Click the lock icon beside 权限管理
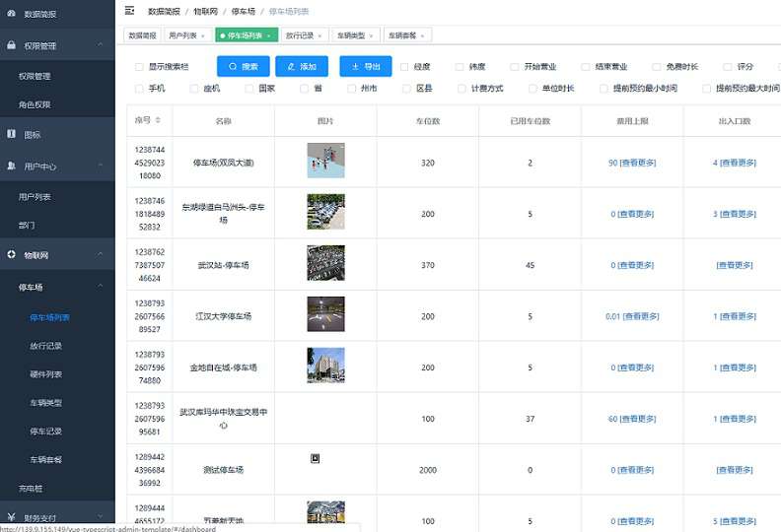The width and height of the screenshot is (781, 532). 11,45
